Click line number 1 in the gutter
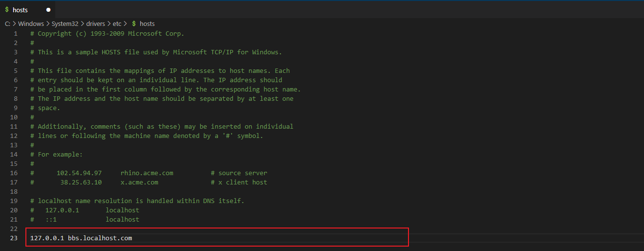This screenshot has width=644, height=251. pos(16,34)
